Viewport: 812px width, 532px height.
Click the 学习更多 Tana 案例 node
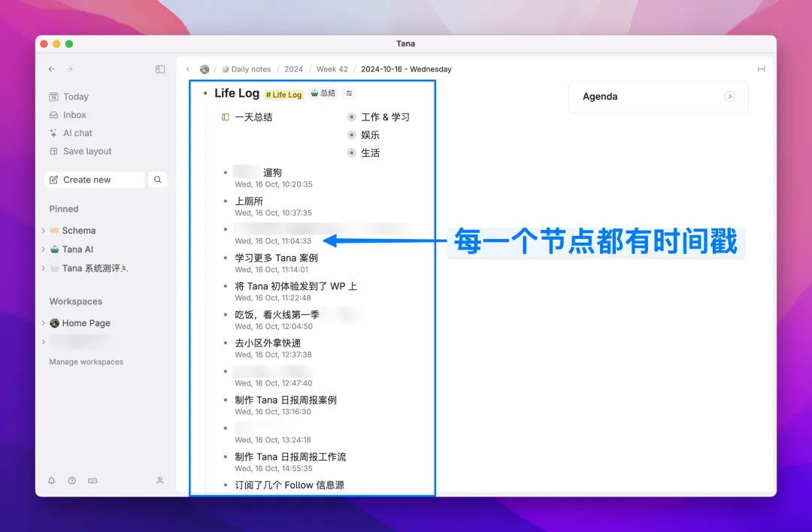tap(276, 258)
